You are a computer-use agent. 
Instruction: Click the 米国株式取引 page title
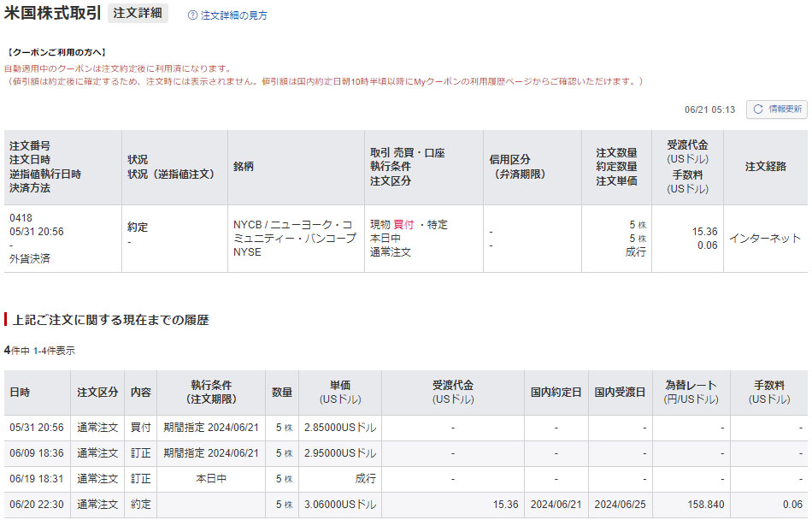coord(52,14)
